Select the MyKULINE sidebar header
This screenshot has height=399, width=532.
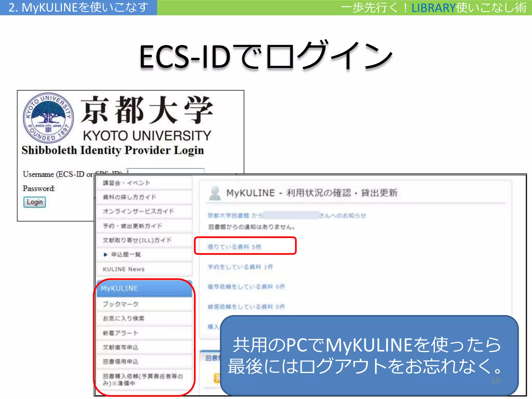144,289
